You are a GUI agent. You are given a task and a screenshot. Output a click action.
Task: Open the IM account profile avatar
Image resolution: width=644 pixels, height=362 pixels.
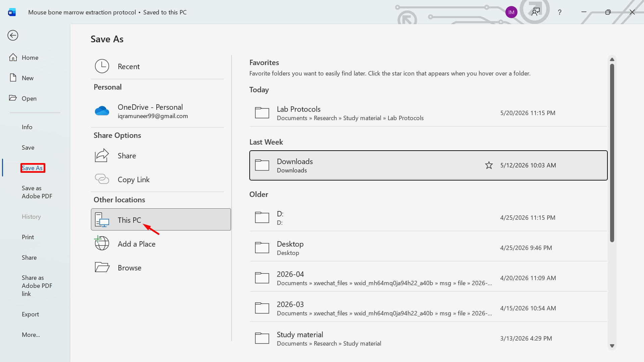tap(511, 12)
